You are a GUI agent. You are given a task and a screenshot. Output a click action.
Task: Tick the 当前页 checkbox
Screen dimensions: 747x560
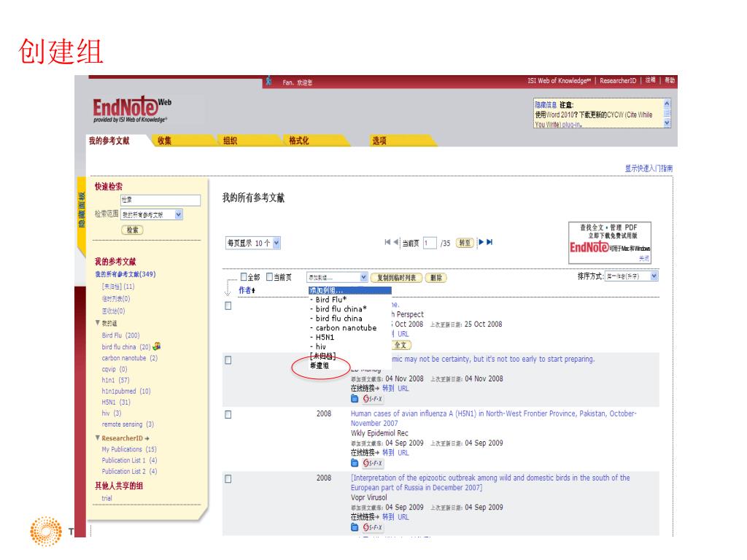(x=269, y=276)
